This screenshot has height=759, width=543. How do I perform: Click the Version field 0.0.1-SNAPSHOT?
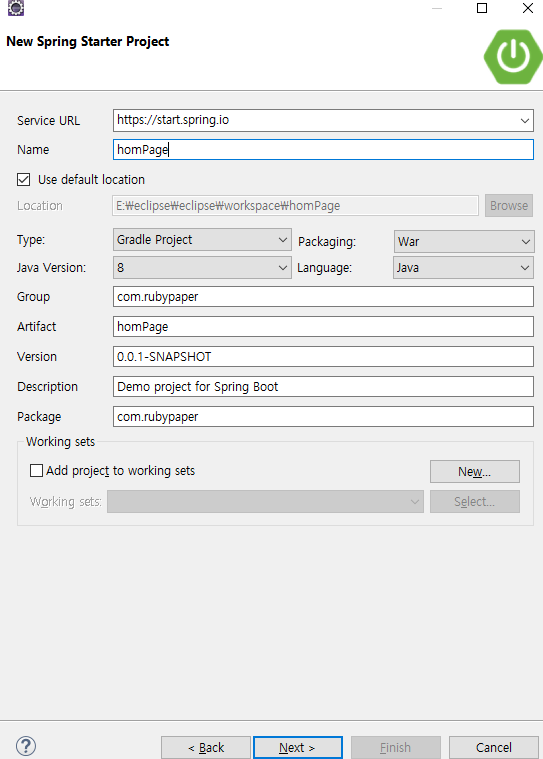tap(323, 357)
